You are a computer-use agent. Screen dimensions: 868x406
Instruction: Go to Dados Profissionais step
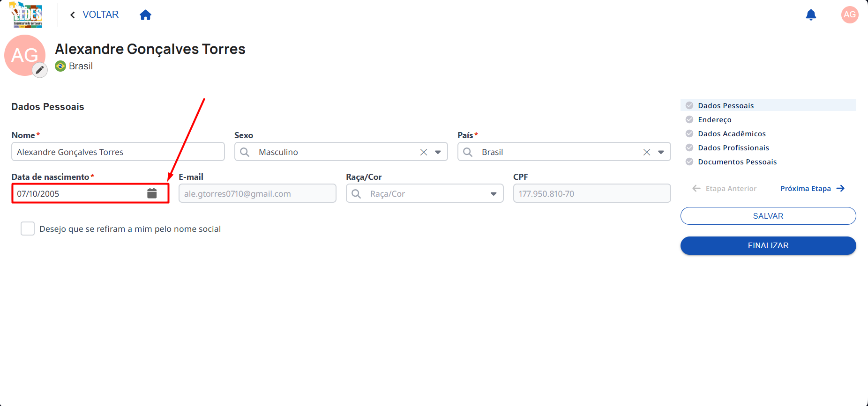[x=733, y=148]
